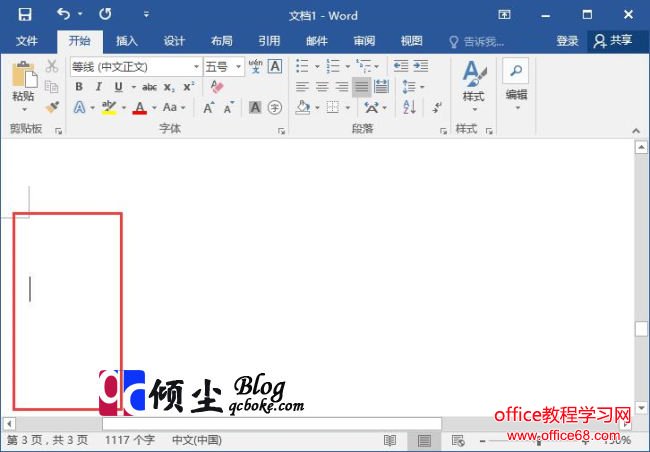The width and height of the screenshot is (650, 452).
Task: Open the 字体 dialog launcher
Action: click(281, 131)
